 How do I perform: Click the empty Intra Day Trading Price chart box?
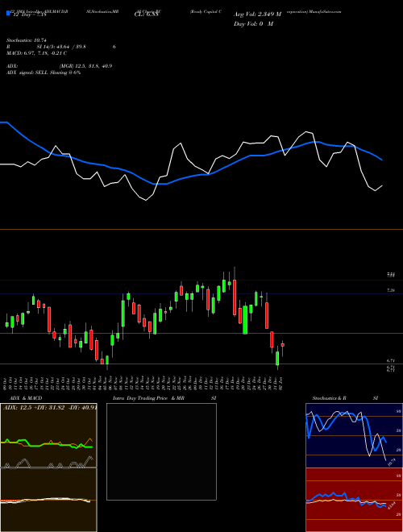161,451
